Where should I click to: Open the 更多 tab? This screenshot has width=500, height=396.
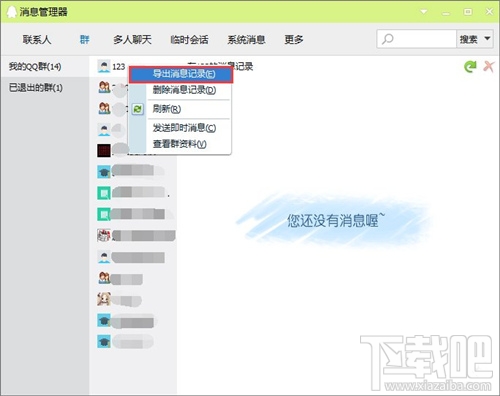(294, 40)
